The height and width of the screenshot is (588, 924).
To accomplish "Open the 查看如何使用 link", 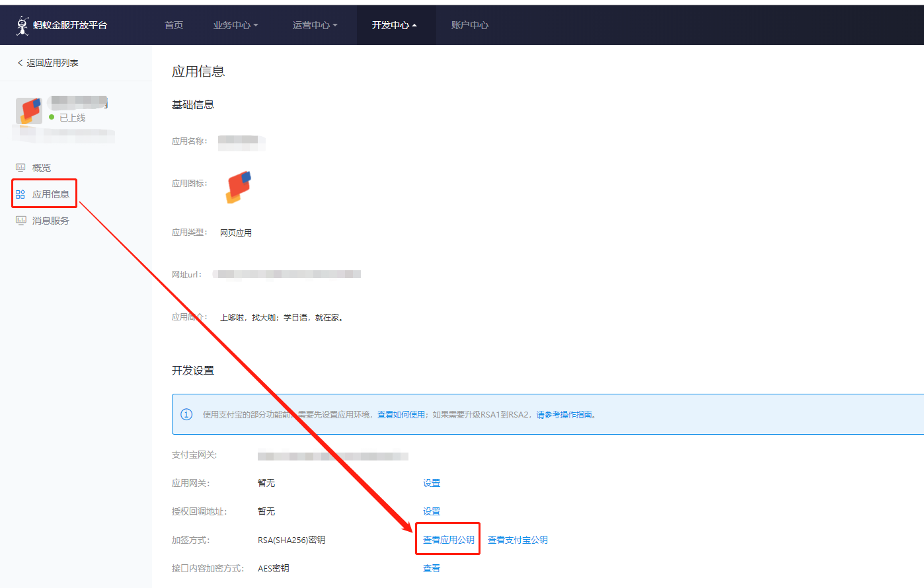I will point(401,415).
